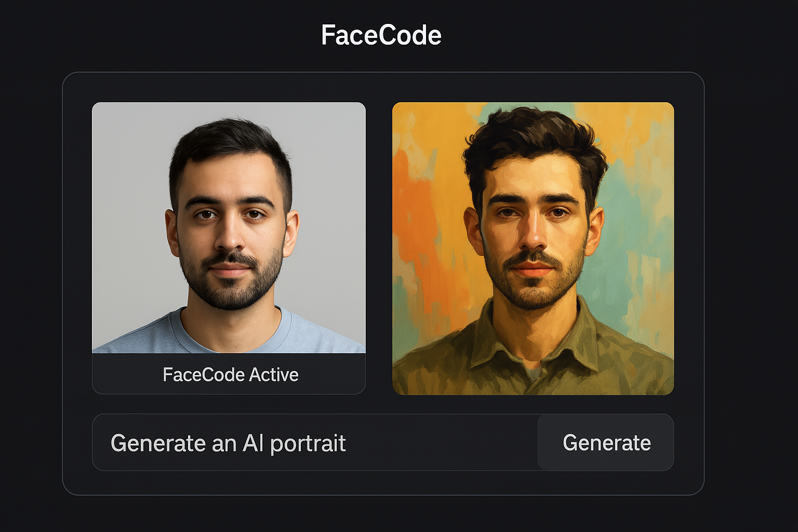Focus the 'Generate an AI portrait' prompt field
This screenshot has width=798, height=532.
click(x=315, y=443)
